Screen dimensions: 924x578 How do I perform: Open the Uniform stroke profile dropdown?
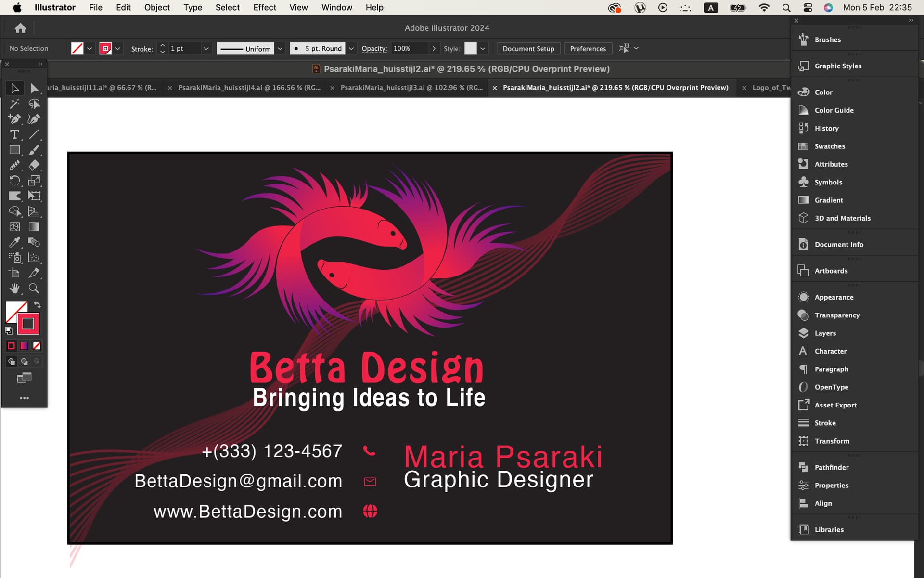pos(280,49)
